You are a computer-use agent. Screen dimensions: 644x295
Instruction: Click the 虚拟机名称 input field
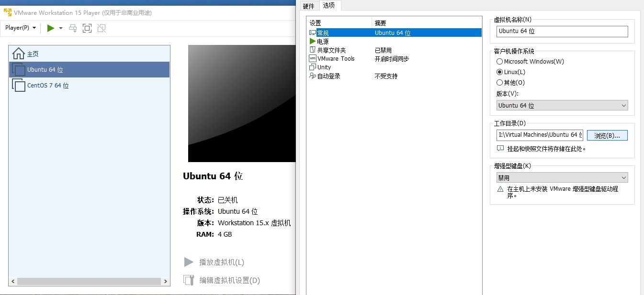coord(562,31)
